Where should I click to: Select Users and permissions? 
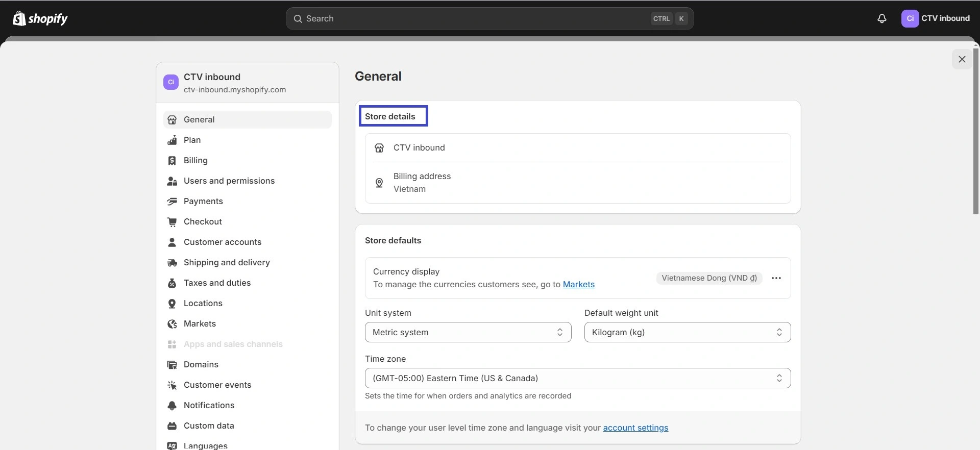(248, 181)
